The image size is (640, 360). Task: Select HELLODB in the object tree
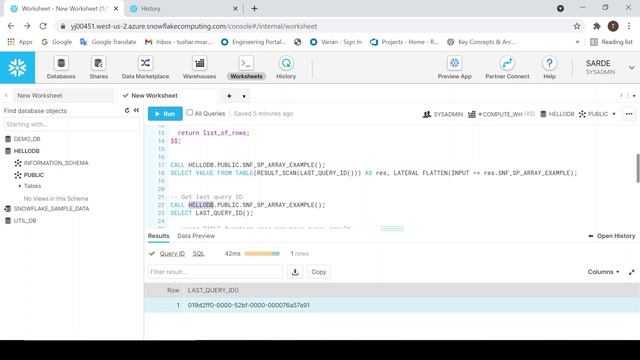pyautogui.click(x=27, y=151)
